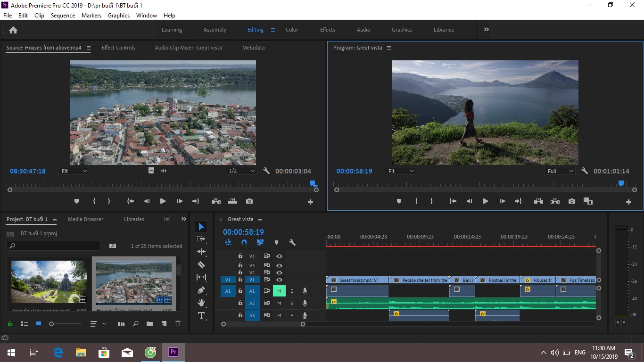Open Microsoft Store from the taskbar
The width and height of the screenshot is (644, 362).
pos(104,352)
